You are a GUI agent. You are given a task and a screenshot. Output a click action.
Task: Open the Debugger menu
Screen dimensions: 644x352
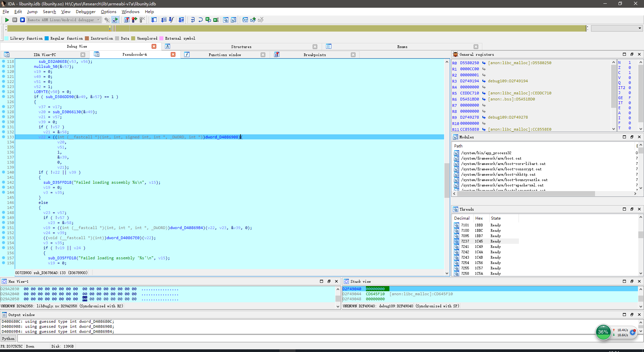click(86, 12)
